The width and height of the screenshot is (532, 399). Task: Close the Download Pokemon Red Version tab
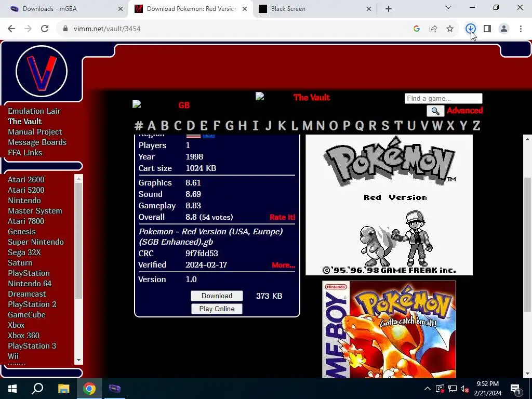point(245,9)
